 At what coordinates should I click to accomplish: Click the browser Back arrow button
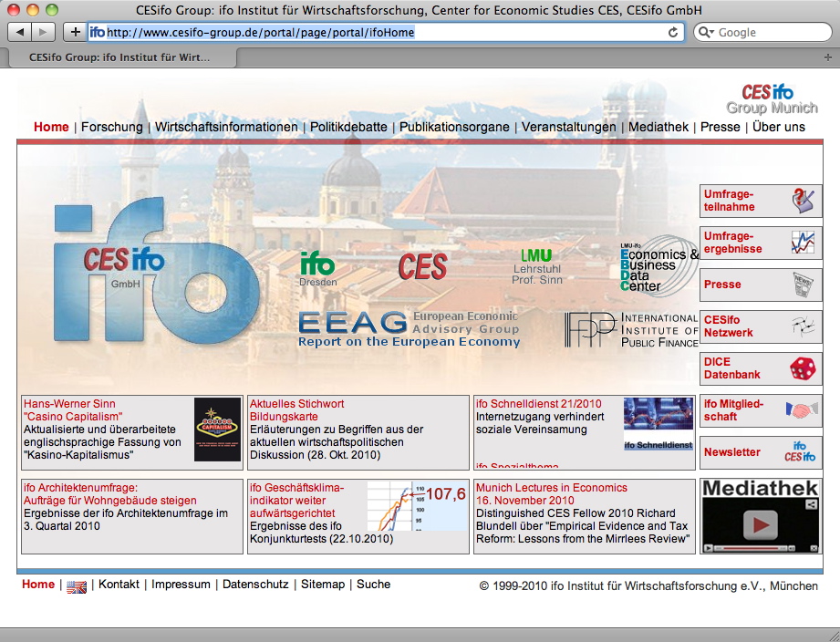click(20, 32)
